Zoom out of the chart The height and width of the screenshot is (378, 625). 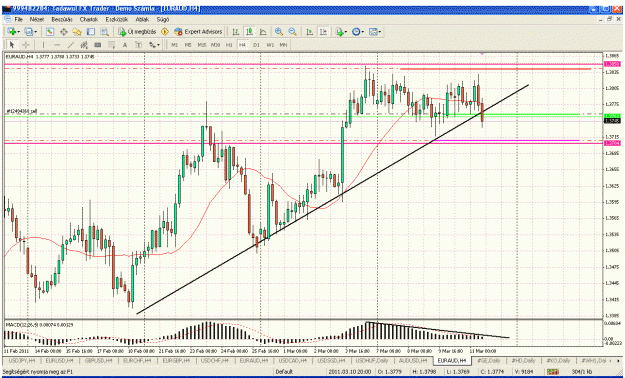[x=293, y=32]
